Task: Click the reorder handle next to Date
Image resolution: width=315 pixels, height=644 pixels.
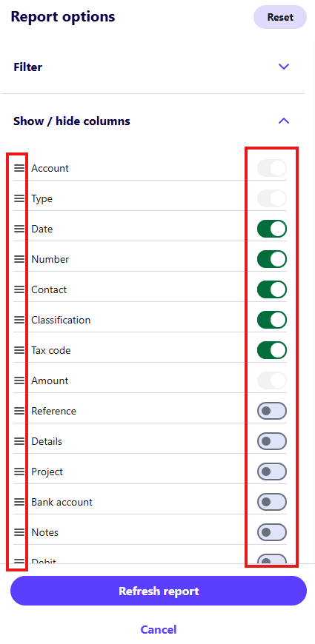Action: (x=19, y=229)
